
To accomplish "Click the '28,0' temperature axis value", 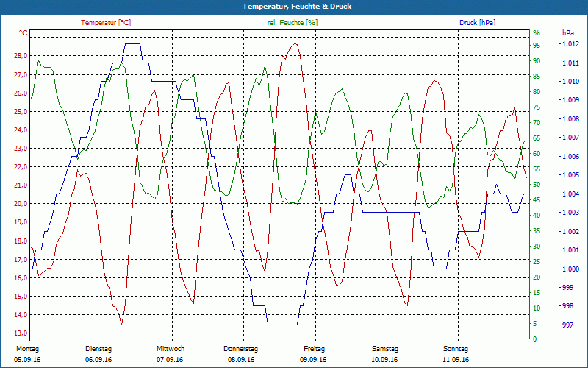I will coord(21,56).
